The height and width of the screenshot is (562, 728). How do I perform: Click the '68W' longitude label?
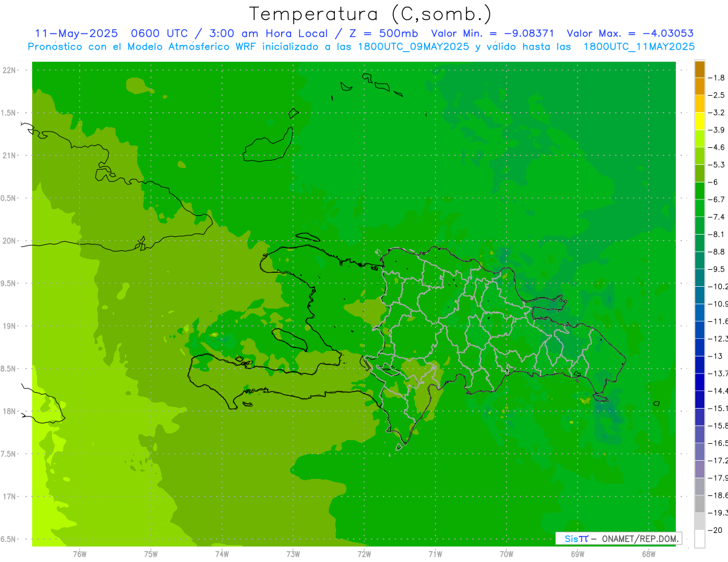click(x=649, y=554)
